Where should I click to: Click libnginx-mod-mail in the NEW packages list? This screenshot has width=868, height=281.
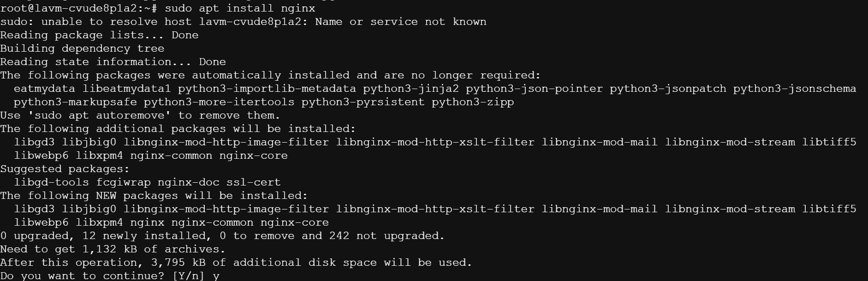click(x=600, y=209)
